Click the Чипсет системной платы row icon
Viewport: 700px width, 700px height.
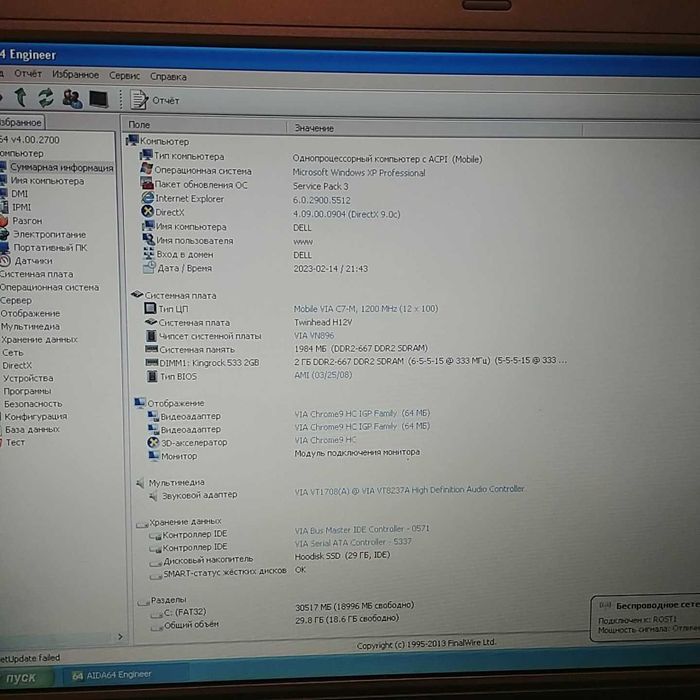coord(151,335)
